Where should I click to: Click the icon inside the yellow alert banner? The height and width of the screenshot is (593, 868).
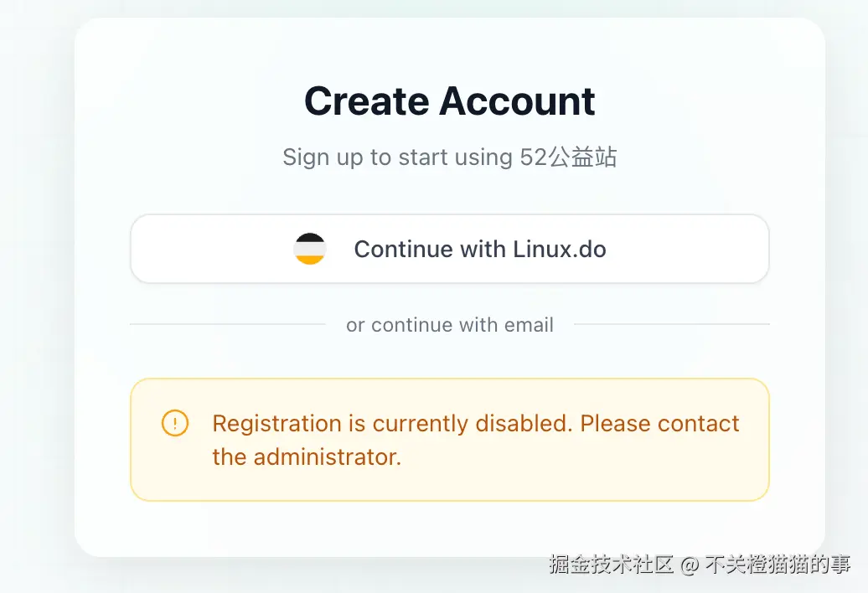click(x=175, y=424)
